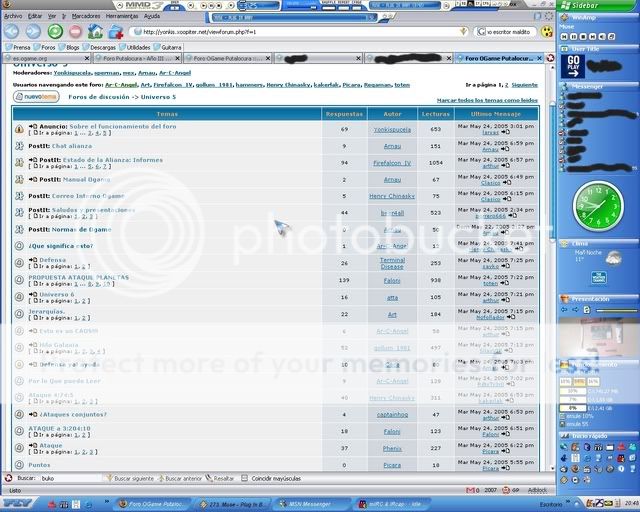
Task: Open the PROPUESTA ATAQUE PLANETAS topic
Action: coord(78,277)
